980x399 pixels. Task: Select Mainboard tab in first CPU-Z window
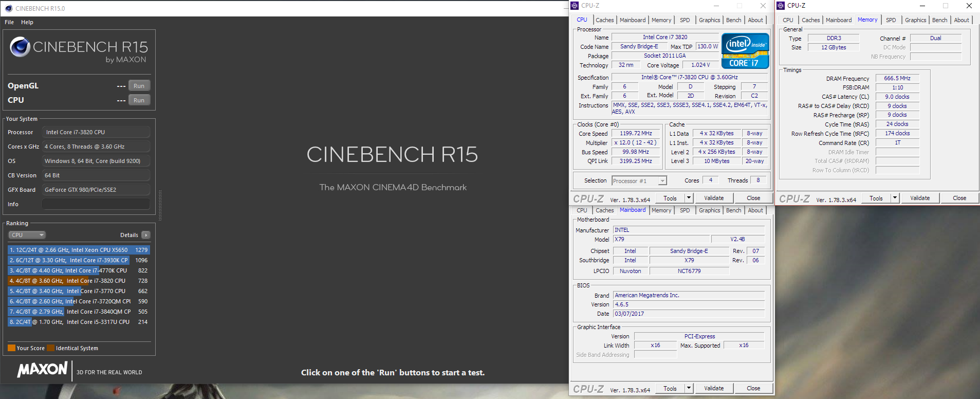(x=633, y=20)
